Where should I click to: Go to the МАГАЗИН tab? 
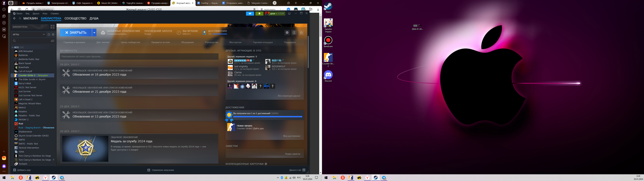31,18
